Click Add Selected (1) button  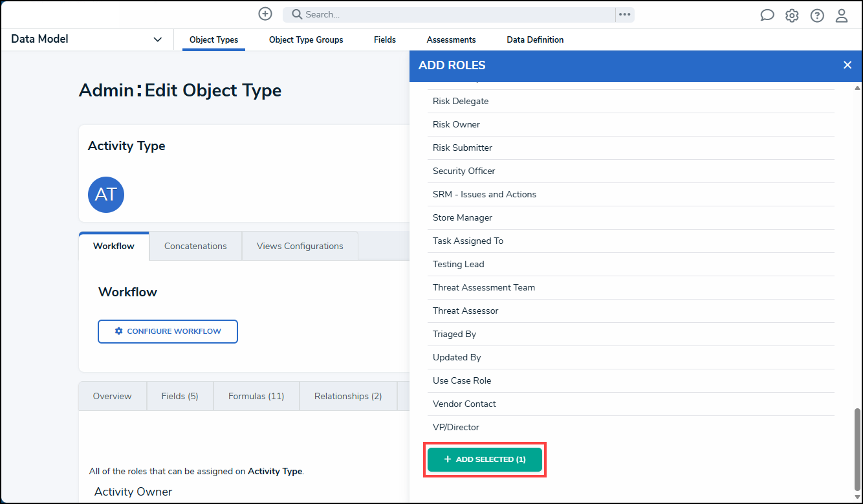[485, 459]
